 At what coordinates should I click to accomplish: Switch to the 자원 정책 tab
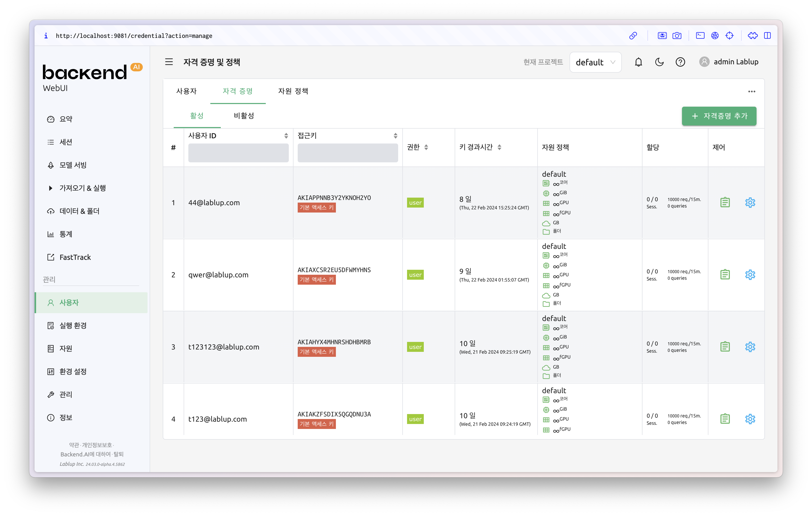[293, 91]
